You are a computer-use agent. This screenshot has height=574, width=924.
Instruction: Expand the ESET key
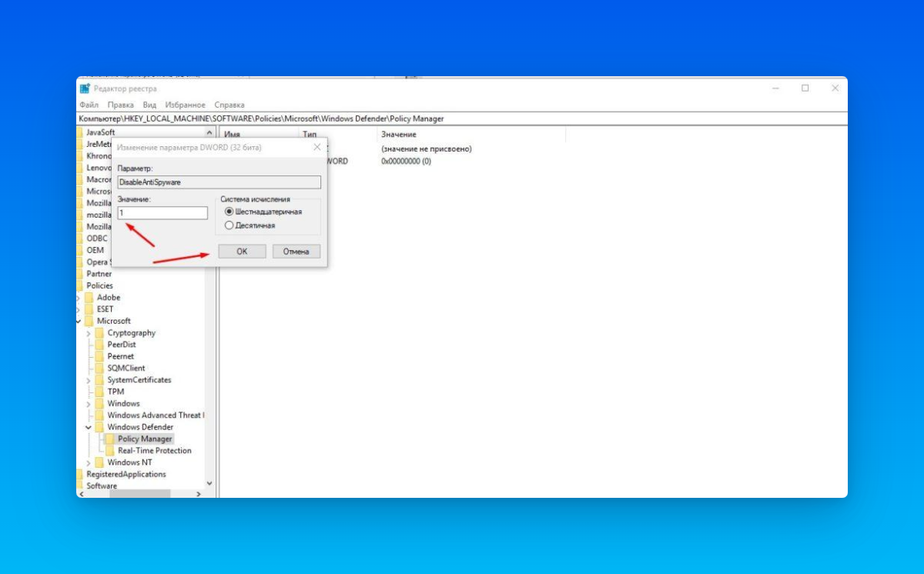click(x=79, y=309)
